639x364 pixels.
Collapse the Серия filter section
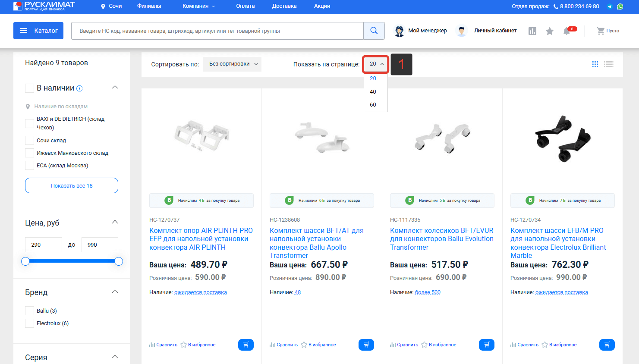115,356
